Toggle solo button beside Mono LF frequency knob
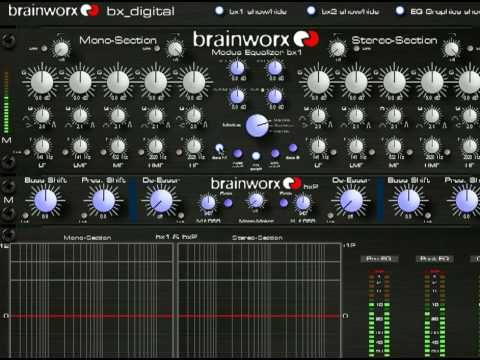This screenshot has height=360, width=480. 27,152
